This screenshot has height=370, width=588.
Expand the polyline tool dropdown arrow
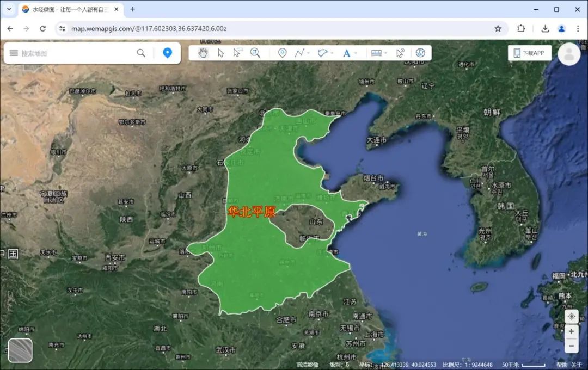tap(308, 53)
